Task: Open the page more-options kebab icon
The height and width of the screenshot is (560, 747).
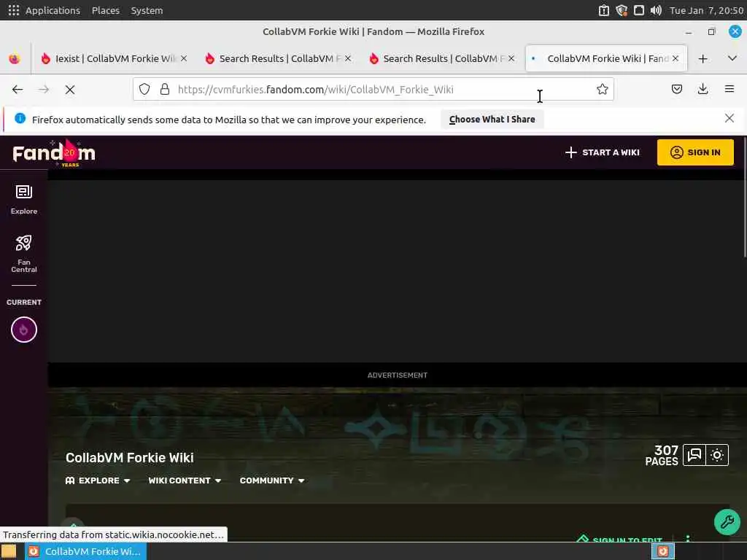Action: [x=687, y=539]
